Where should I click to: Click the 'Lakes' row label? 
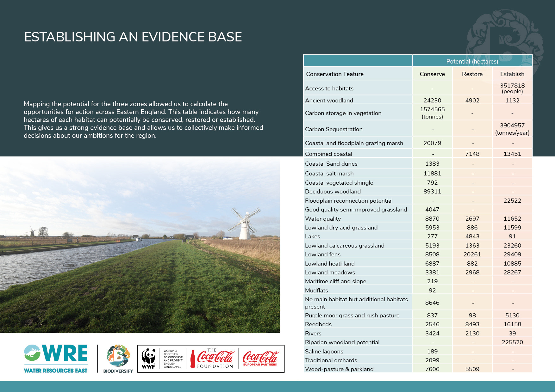point(312,236)
